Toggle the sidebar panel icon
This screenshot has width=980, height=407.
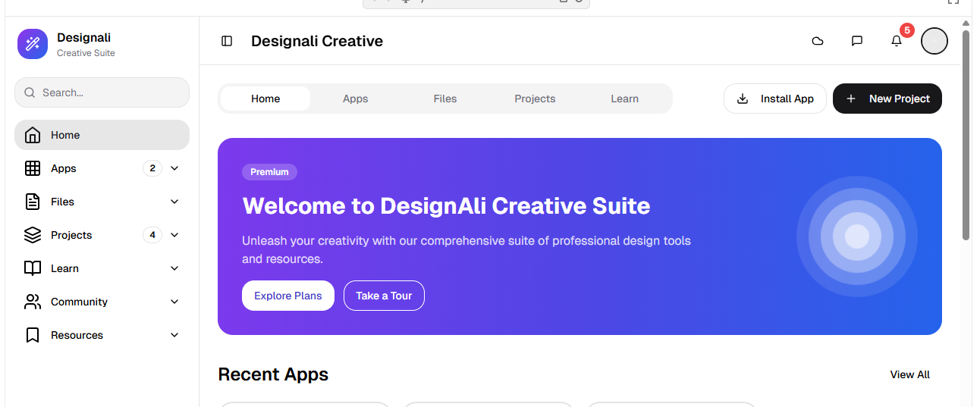[x=227, y=41]
